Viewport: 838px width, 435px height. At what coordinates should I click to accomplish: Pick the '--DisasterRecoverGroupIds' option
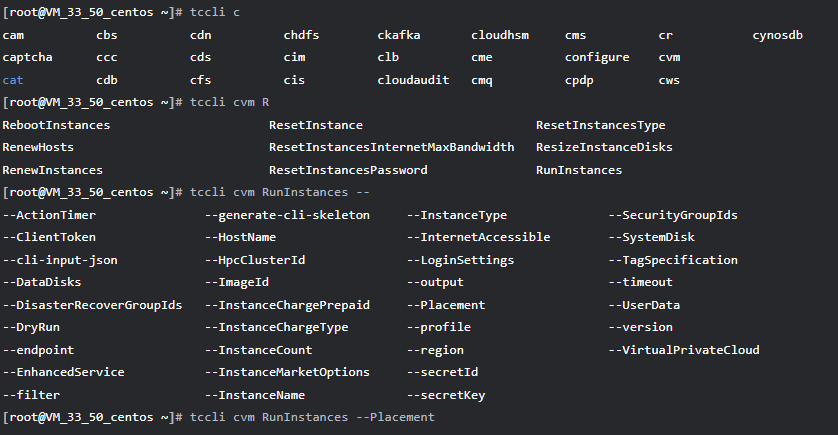pos(93,305)
